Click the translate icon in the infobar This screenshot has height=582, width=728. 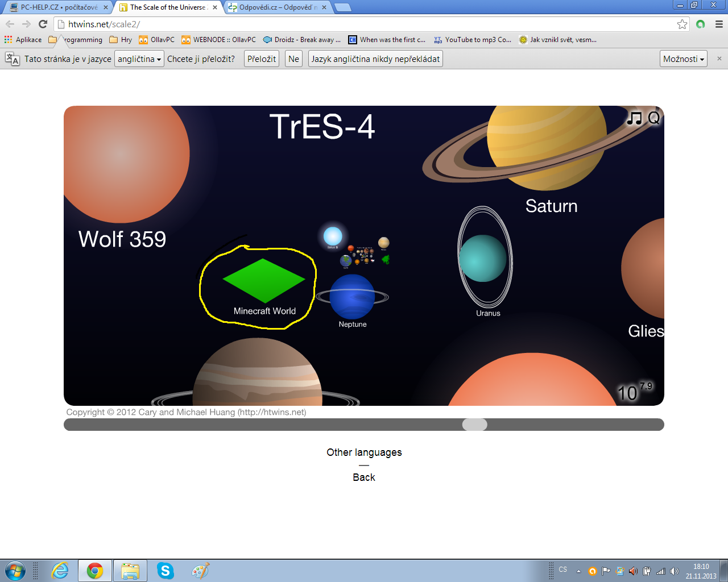click(x=12, y=59)
